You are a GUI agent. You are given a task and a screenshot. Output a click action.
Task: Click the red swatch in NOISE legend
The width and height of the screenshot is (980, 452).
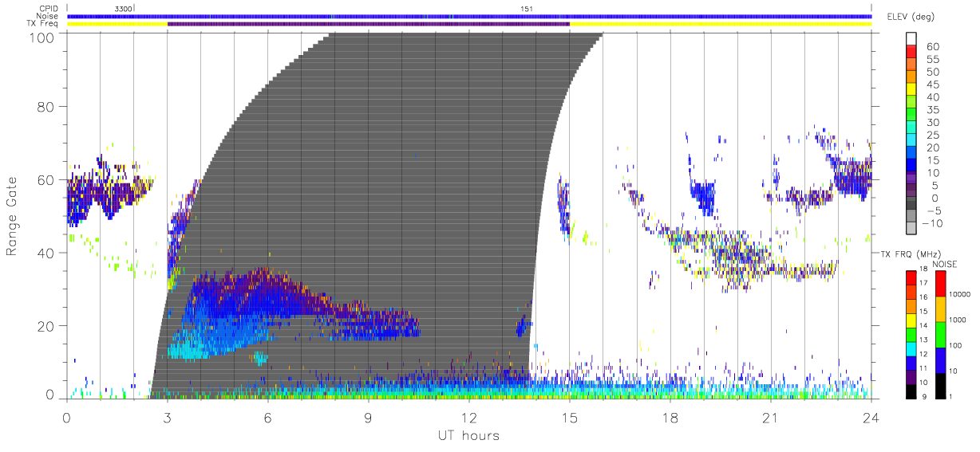(x=941, y=284)
